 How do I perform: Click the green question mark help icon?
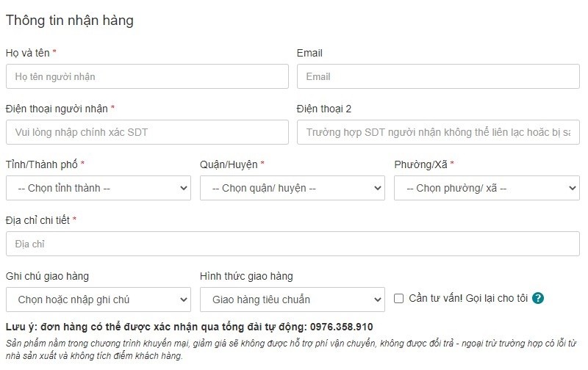(538, 298)
